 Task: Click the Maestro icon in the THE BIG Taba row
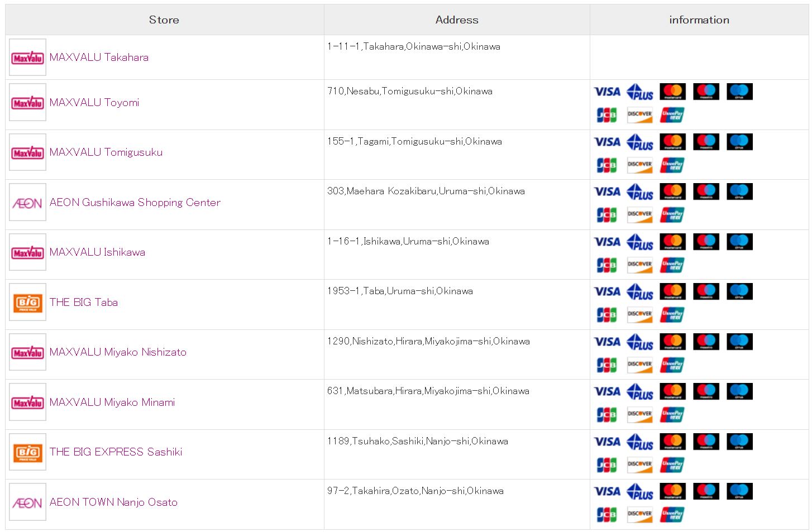pos(706,291)
